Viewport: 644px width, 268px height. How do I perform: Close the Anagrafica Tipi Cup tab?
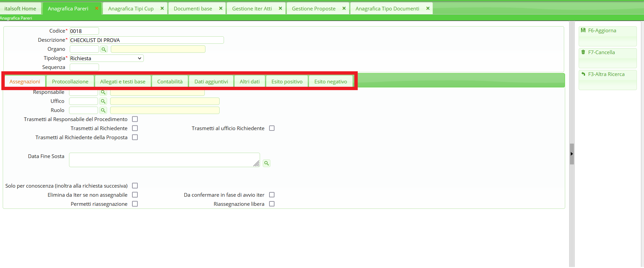(162, 8)
